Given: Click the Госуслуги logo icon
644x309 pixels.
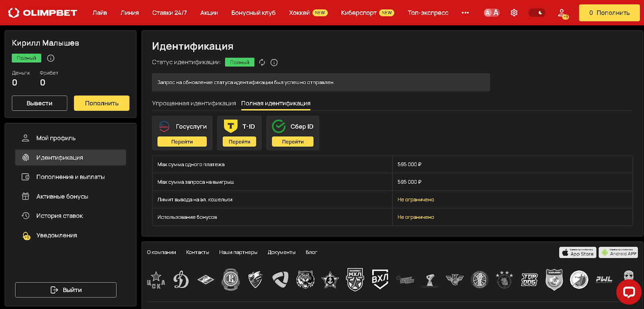Looking at the screenshot, I should 164,126.
